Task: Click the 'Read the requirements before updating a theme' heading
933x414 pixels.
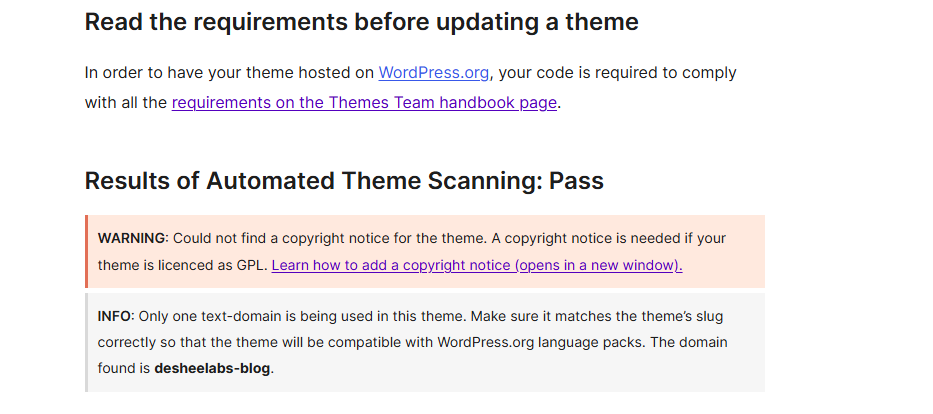Action: coord(362,22)
